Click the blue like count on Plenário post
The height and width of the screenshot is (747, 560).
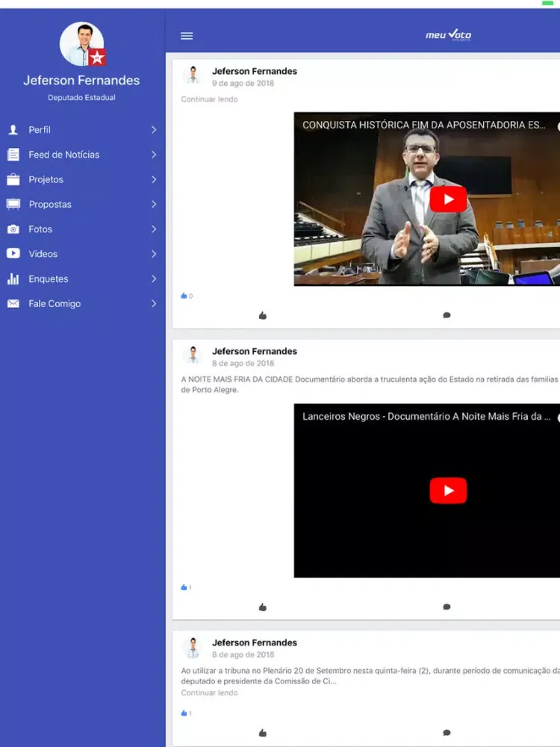click(186, 713)
